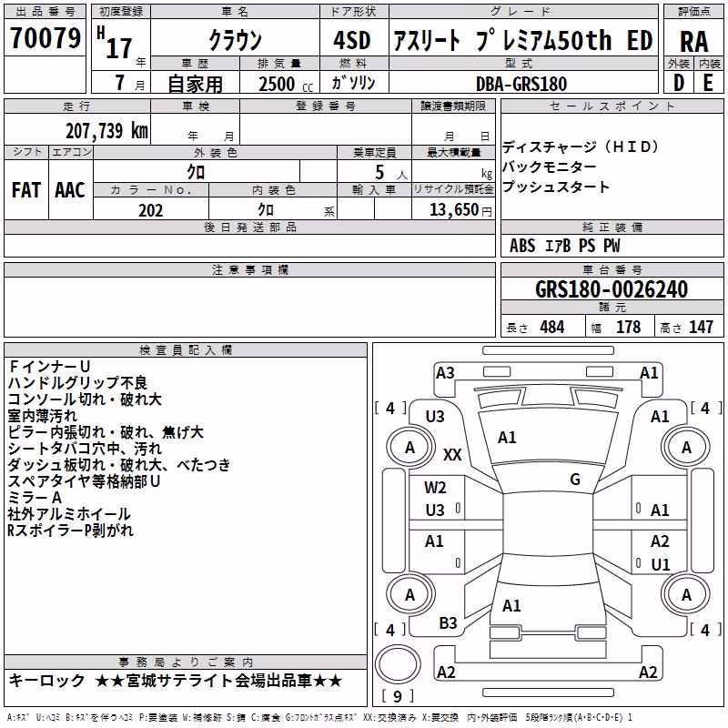Image resolution: width=728 pixels, height=728 pixels.
Task: Click interior grade E under 内装
Action: (708, 83)
